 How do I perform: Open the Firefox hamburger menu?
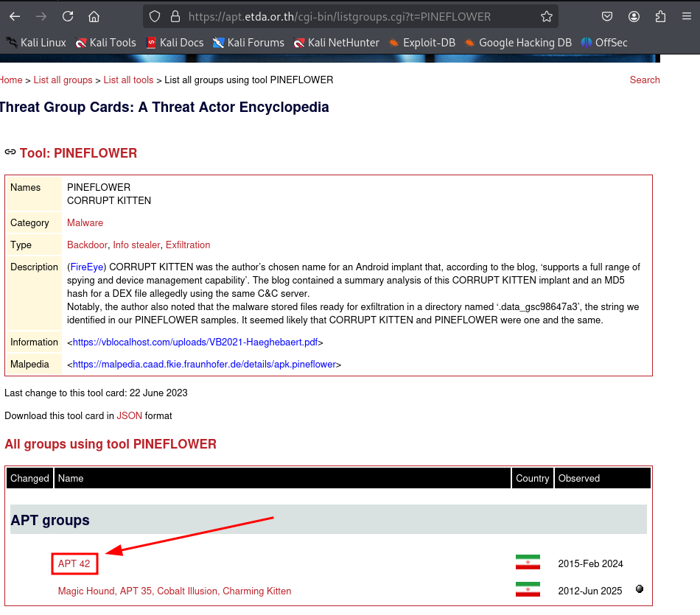tap(686, 16)
